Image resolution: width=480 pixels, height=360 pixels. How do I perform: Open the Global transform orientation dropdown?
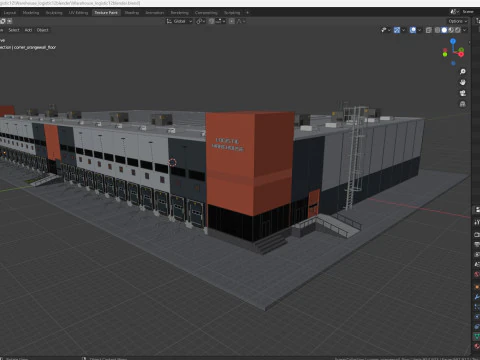tap(179, 21)
